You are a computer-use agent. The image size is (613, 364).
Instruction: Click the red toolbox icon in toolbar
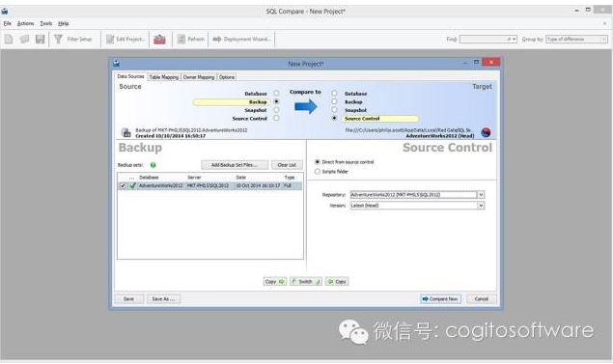[x=159, y=39]
